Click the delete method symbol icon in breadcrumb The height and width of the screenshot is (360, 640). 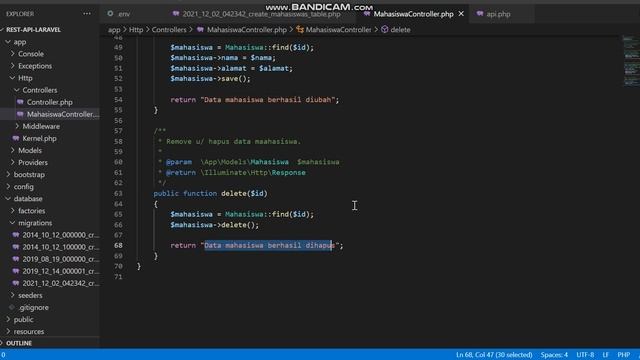tap(384, 29)
